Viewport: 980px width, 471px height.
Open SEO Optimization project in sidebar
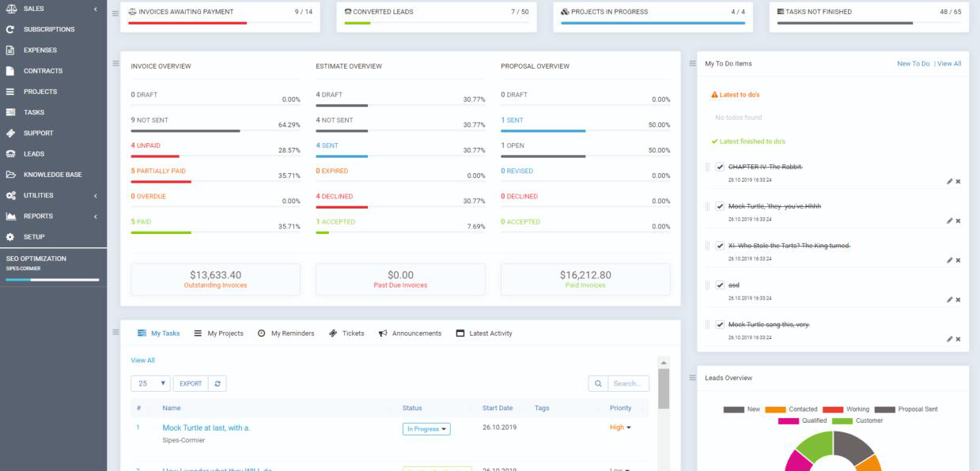click(53, 266)
